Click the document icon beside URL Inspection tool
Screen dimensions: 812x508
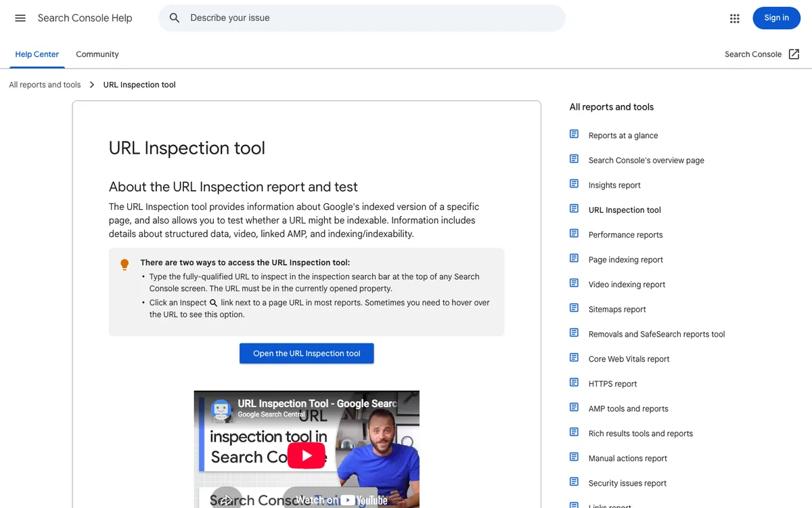574,209
